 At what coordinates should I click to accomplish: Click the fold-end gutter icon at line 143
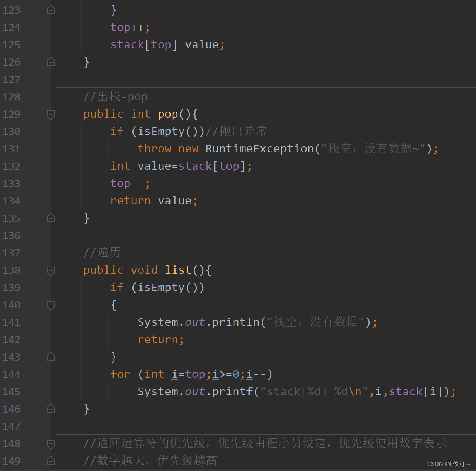[51, 357]
